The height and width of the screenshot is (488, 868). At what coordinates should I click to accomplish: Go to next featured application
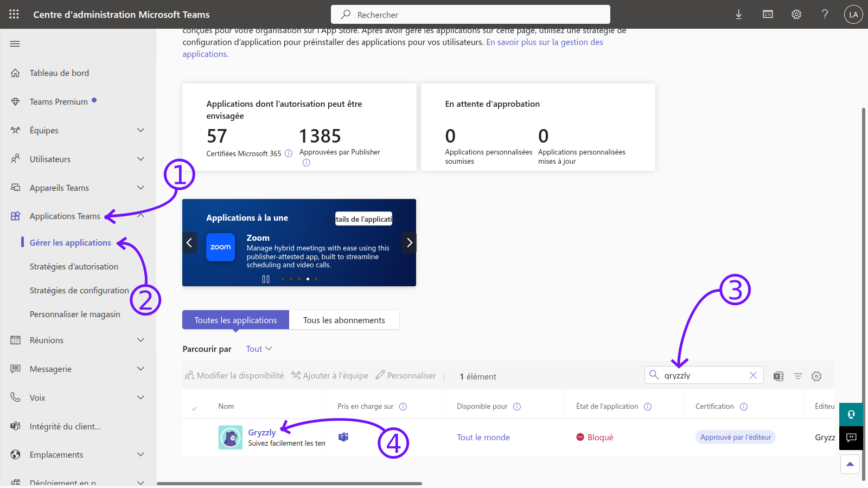410,242
